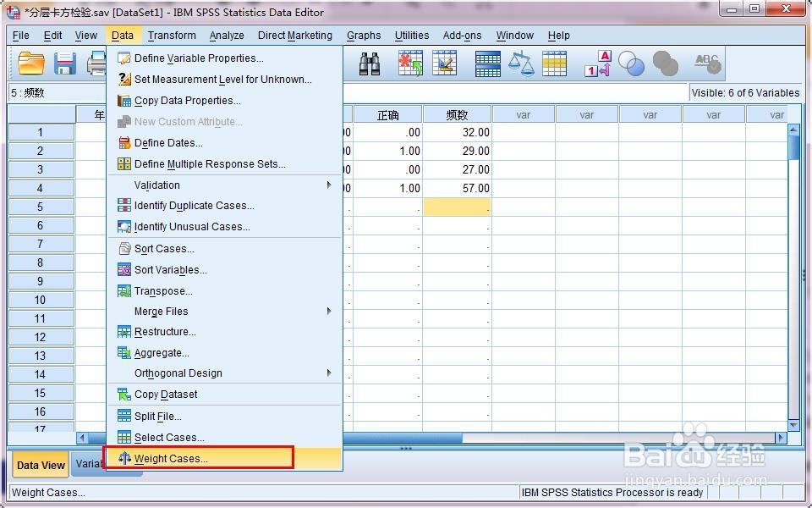The height and width of the screenshot is (508, 812).
Task: Choose Copy Dataset menu entry
Action: pos(223,395)
